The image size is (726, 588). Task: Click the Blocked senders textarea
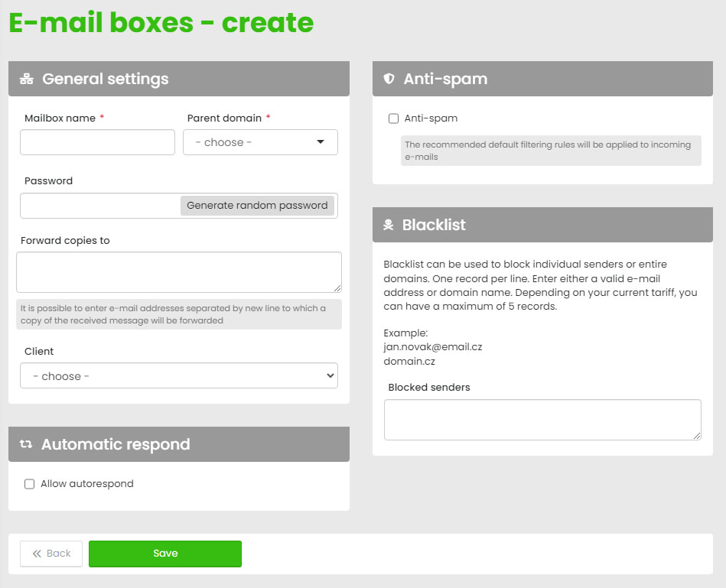pos(542,420)
